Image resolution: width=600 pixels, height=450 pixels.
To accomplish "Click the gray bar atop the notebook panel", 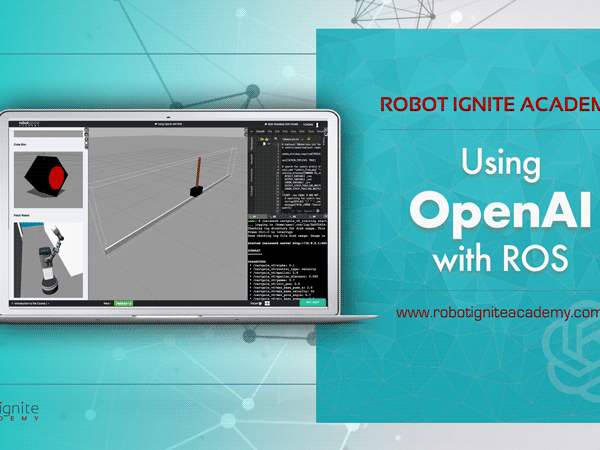I will 48,134.
